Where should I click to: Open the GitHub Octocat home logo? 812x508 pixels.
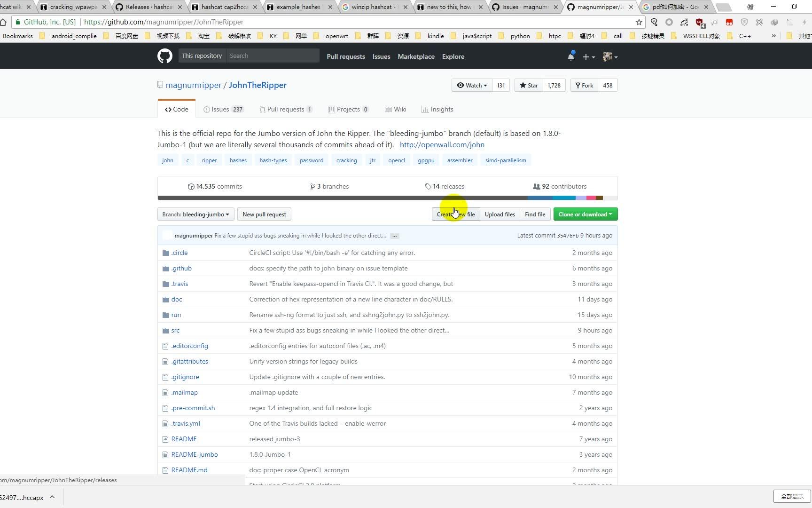(x=164, y=56)
